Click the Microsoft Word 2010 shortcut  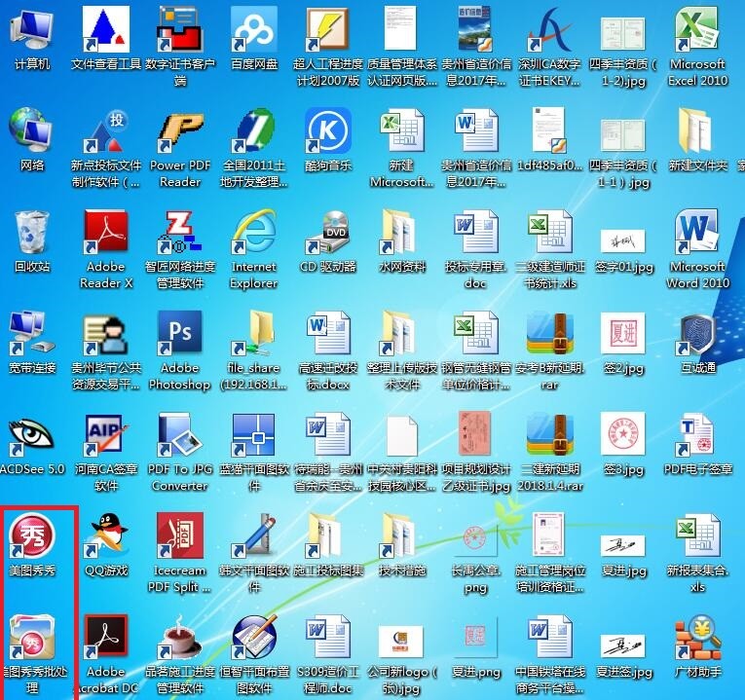(x=697, y=234)
